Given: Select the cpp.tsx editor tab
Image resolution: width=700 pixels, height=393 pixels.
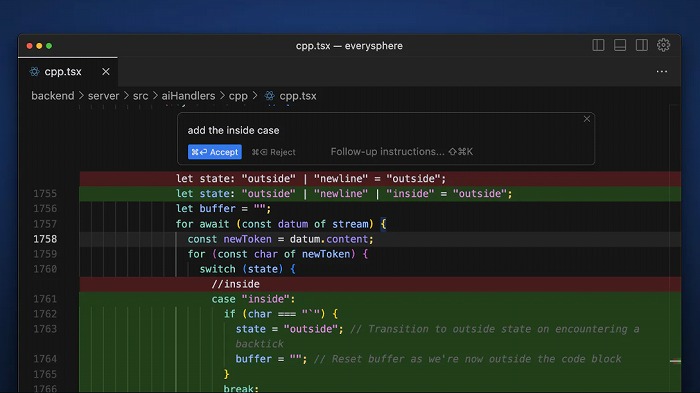Looking at the screenshot, I should 68,71.
